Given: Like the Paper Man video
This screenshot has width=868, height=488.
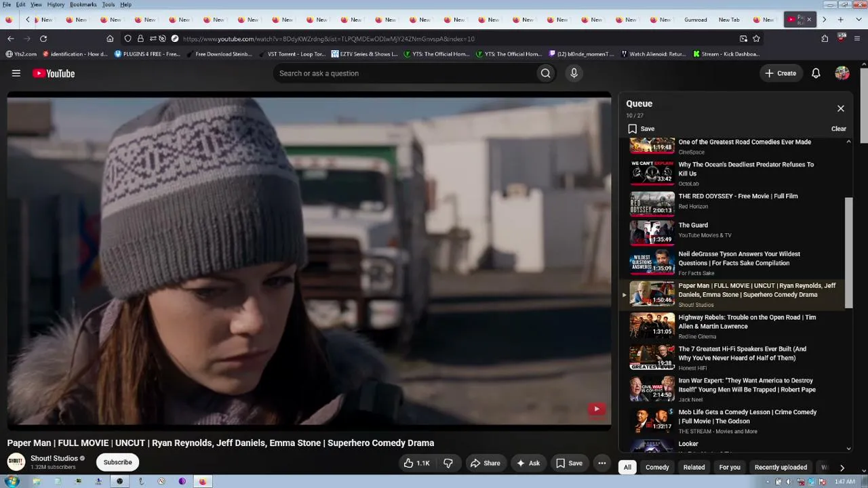Looking at the screenshot, I should 416,463.
